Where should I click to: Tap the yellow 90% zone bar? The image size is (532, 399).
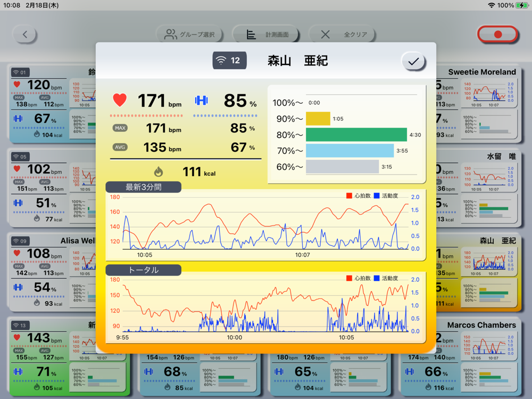[x=318, y=119]
